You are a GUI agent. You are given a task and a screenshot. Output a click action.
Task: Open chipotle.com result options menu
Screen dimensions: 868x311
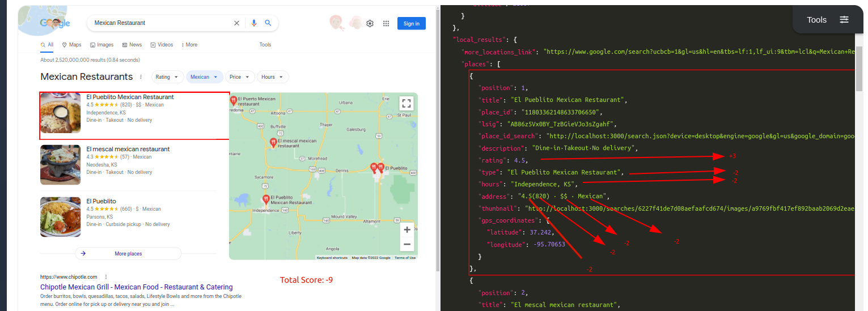click(x=106, y=277)
